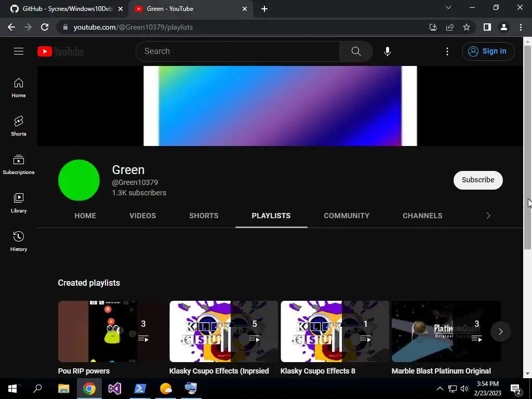This screenshot has width=532, height=399.
Task: Click Sign in button
Action: (x=488, y=51)
